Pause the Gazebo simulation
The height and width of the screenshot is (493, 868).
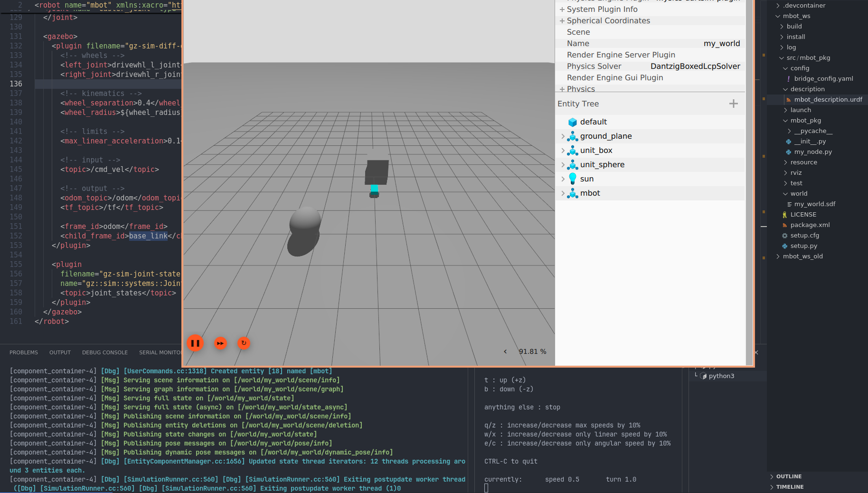pos(195,343)
